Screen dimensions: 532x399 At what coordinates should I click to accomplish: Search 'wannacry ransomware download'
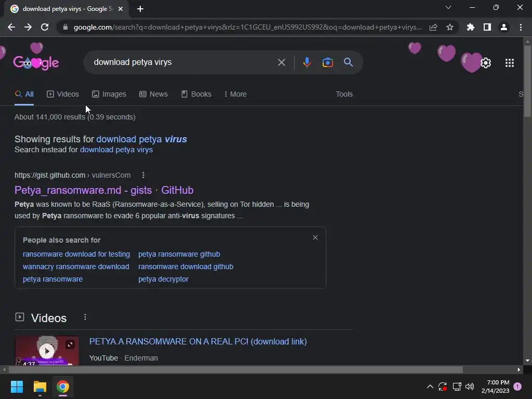pyautogui.click(x=76, y=267)
